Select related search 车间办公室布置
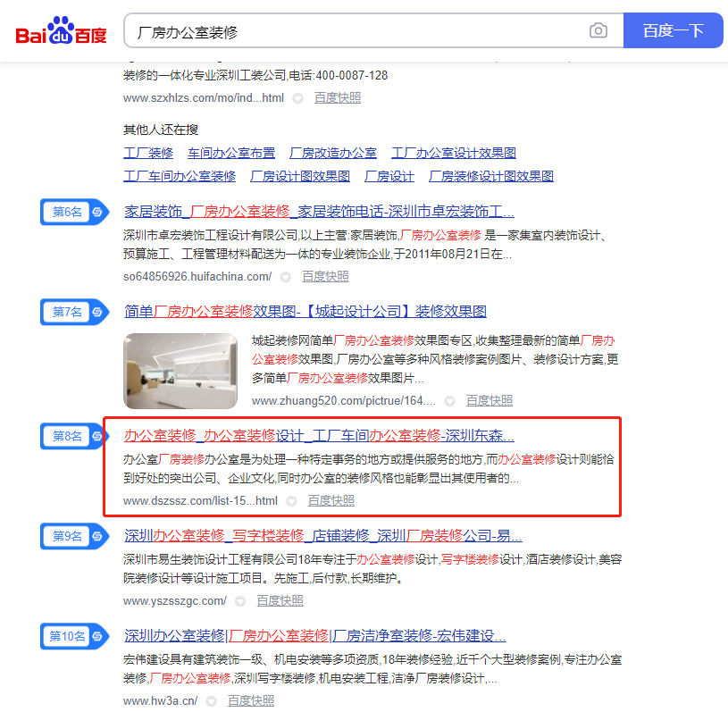Screen dimensions: 728x712 [231, 153]
